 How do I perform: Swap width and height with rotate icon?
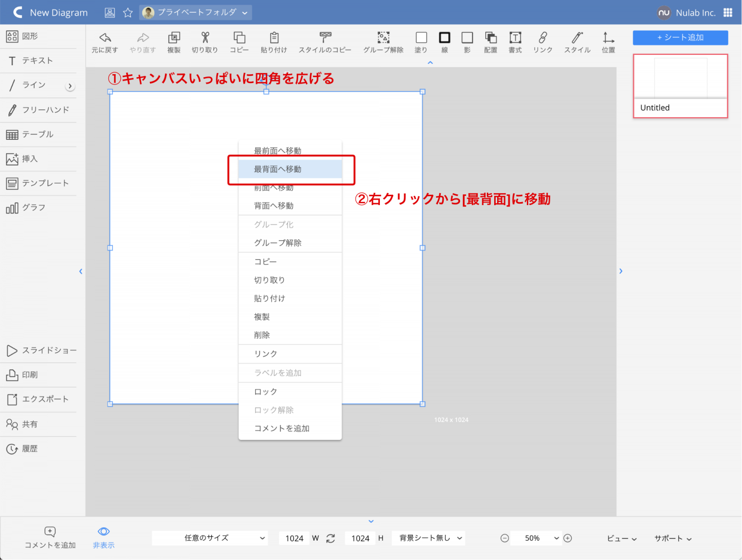coord(330,538)
